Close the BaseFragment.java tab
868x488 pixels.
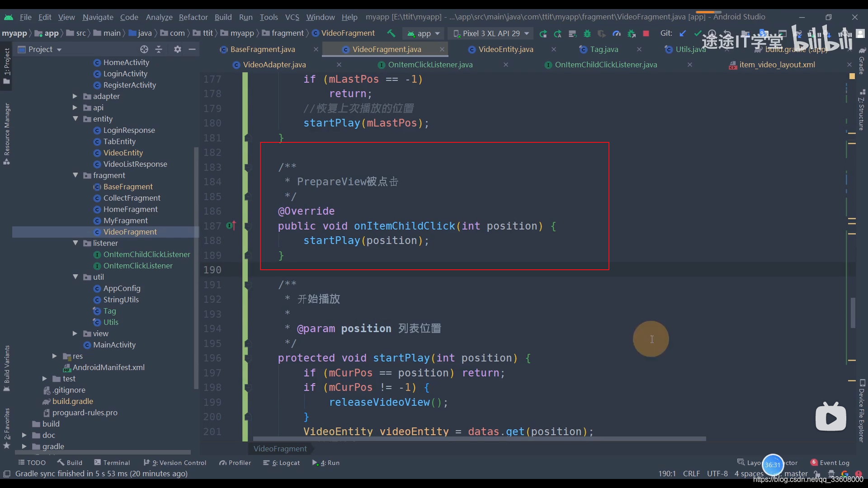click(x=316, y=49)
